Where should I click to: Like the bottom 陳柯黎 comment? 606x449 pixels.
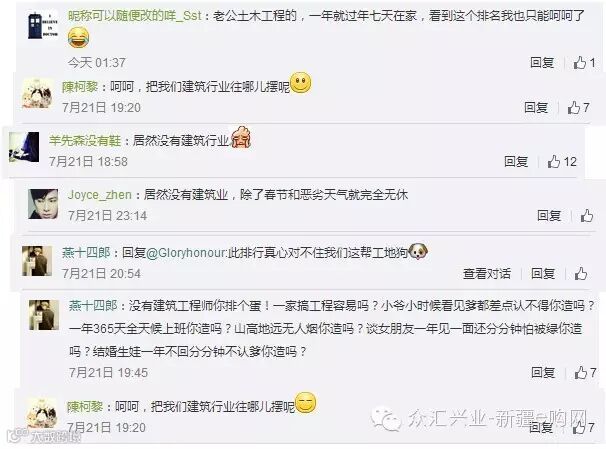(x=584, y=427)
